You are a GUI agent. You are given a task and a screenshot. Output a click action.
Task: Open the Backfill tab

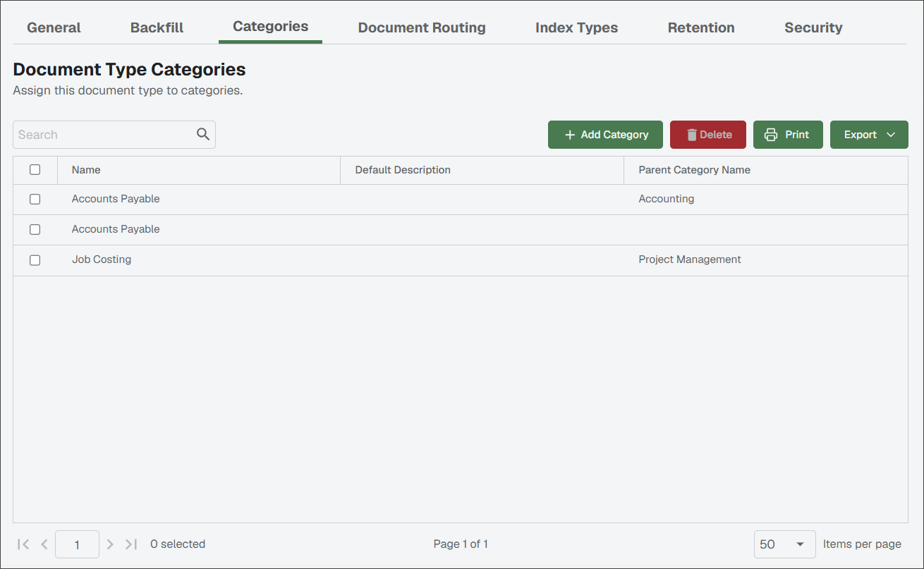point(157,27)
